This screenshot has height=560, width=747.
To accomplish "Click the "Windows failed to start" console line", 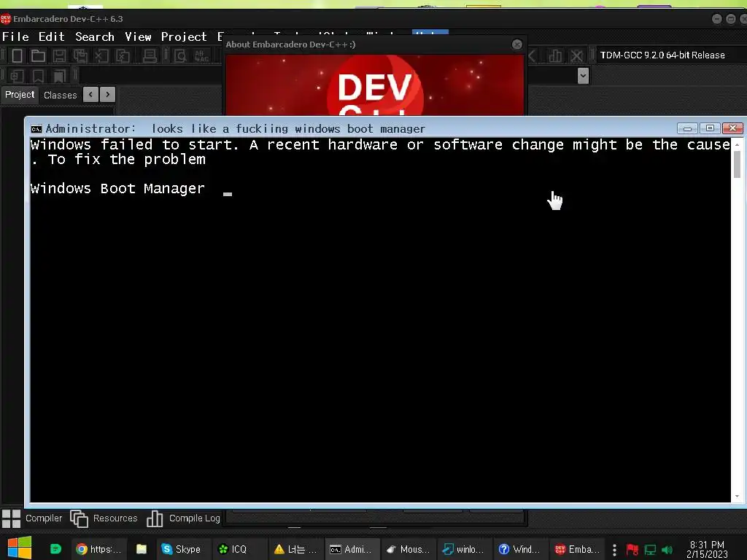I will click(380, 145).
